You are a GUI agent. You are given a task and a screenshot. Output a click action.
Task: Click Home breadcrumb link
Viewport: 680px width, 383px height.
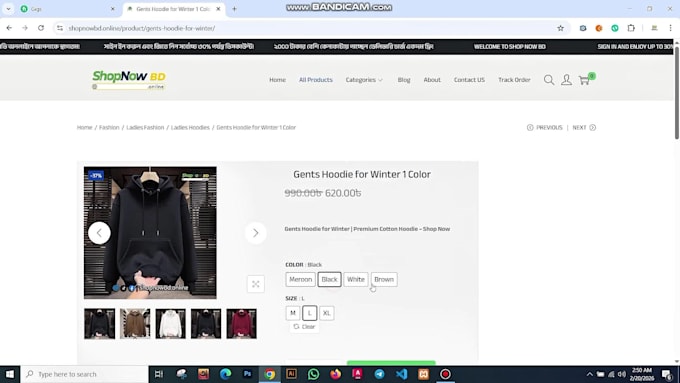click(85, 128)
